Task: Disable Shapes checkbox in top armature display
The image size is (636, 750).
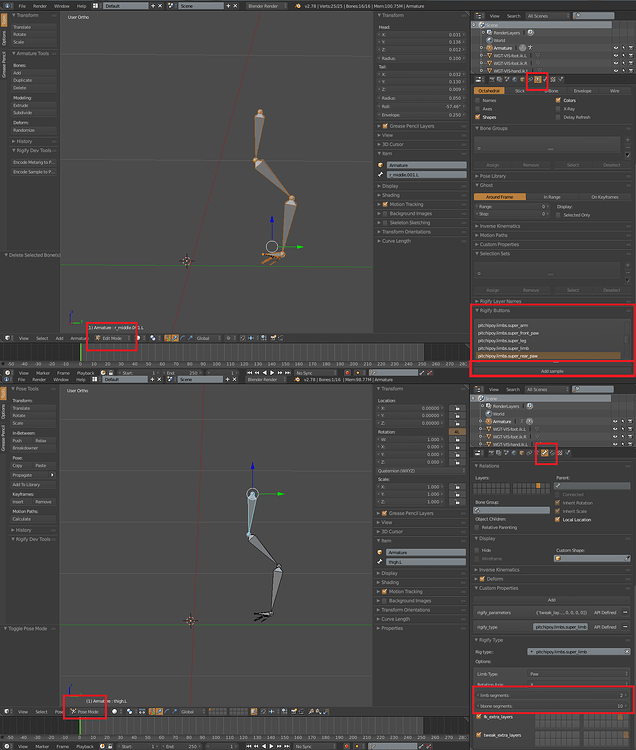Action: click(477, 117)
